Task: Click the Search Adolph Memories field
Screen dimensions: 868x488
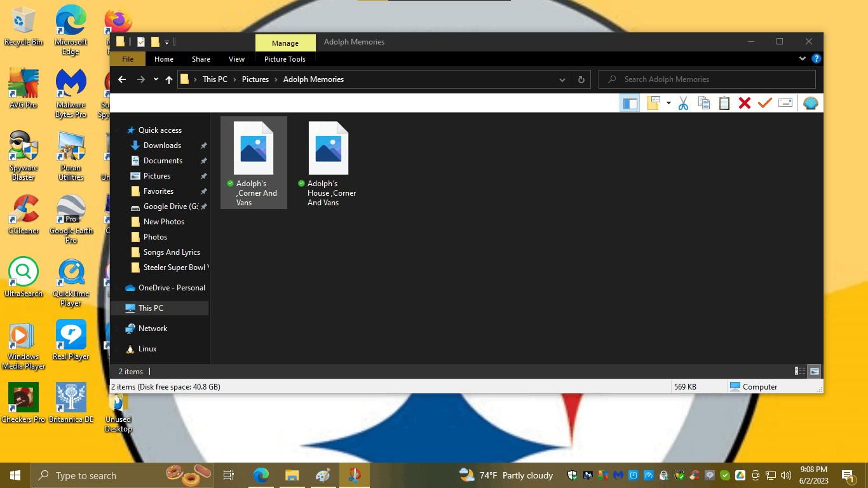Action: (x=707, y=79)
